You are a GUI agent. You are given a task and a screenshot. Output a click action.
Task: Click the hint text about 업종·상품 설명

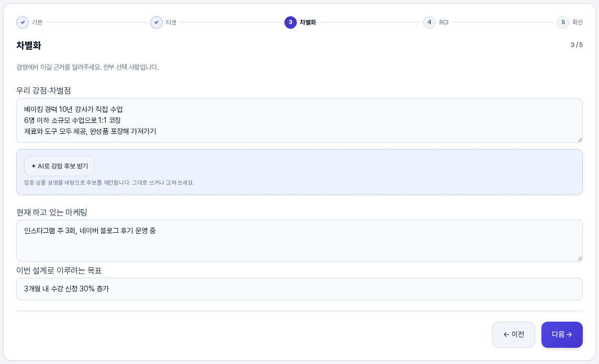click(109, 183)
